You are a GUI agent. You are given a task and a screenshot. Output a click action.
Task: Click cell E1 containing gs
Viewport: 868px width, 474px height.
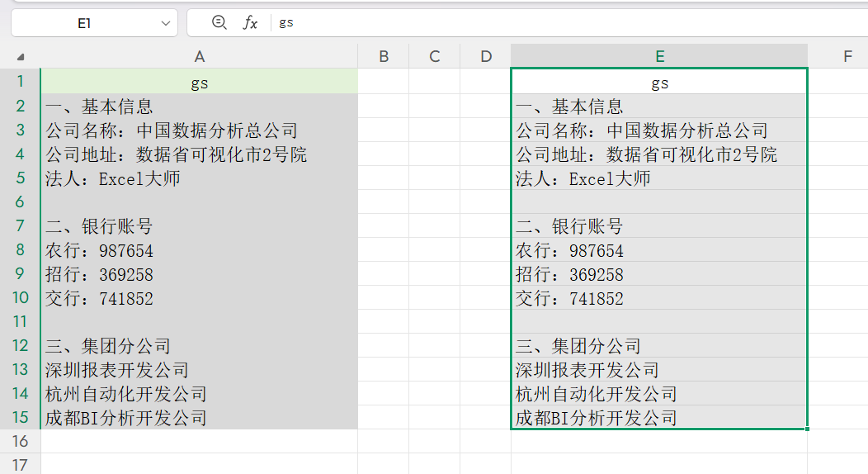[659, 82]
